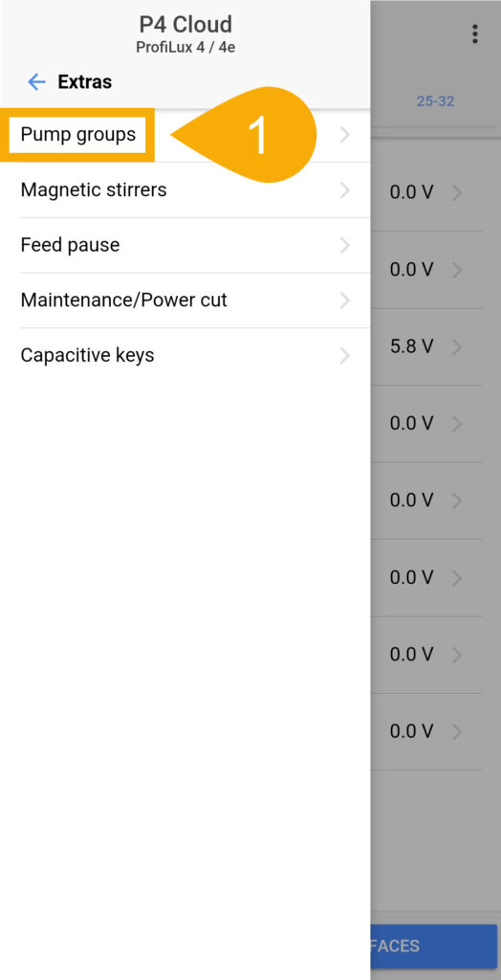501x980 pixels.
Task: Expand the Magnetic stirrers chevron
Action: tap(345, 190)
